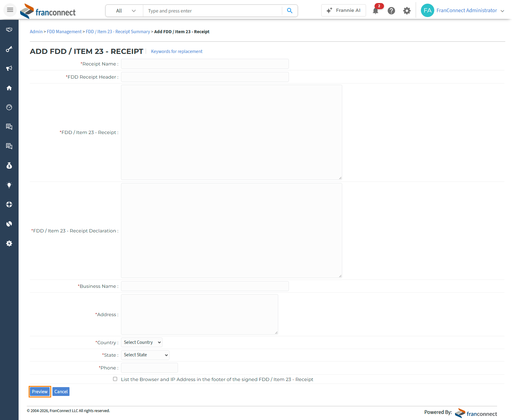The image size is (512, 420).
Task: Click the Preview button
Action: click(40, 392)
